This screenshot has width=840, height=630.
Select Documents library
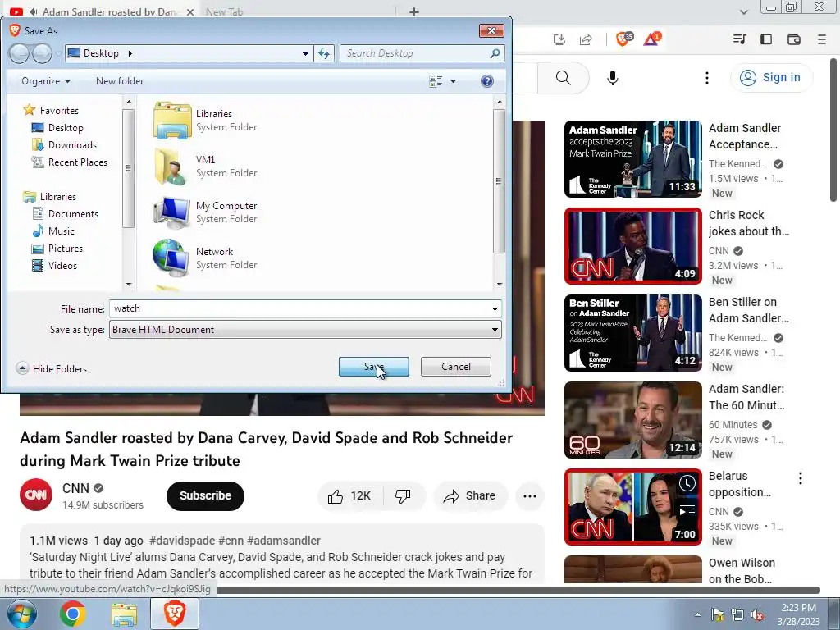tap(66, 214)
